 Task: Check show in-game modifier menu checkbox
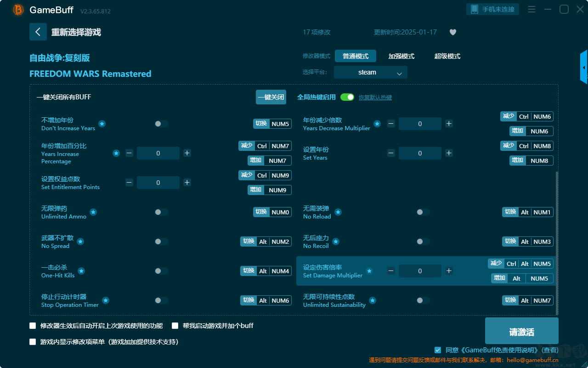click(33, 342)
